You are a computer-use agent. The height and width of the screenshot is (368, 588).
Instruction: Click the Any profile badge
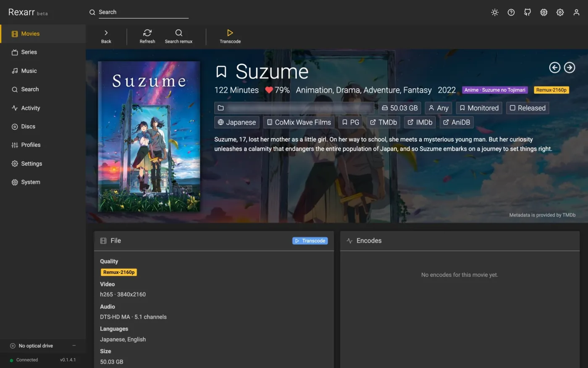[438, 108]
